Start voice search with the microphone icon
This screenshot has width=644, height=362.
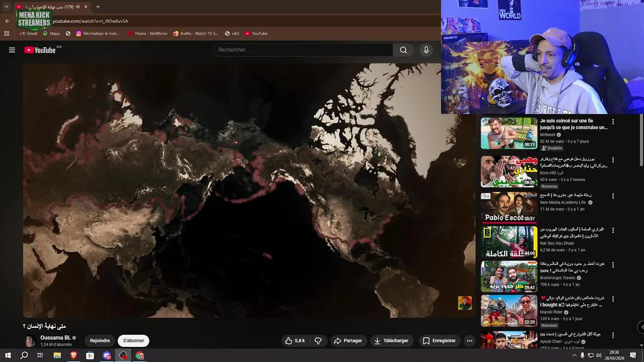[x=426, y=50]
